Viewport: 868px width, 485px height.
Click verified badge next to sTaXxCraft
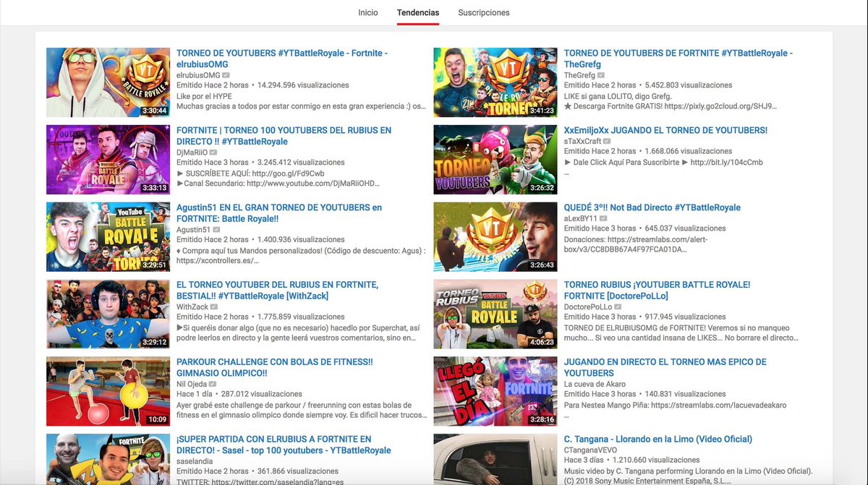pos(607,141)
